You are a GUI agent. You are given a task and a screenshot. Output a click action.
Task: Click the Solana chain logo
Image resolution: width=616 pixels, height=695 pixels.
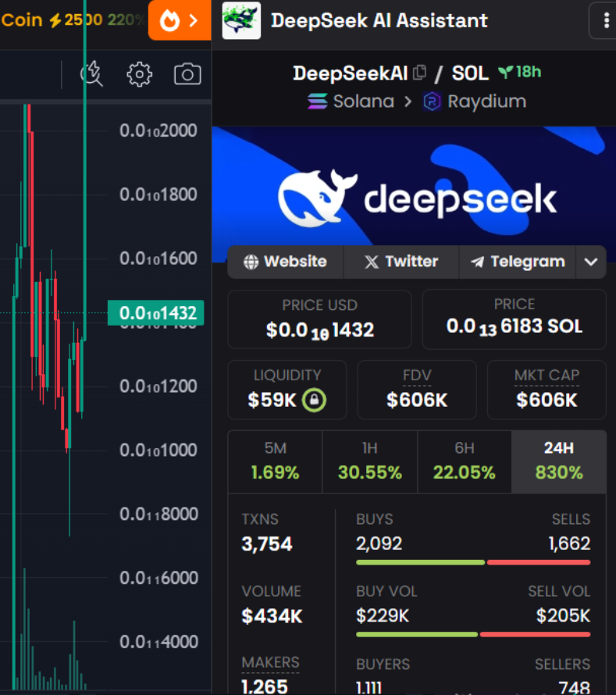[318, 102]
